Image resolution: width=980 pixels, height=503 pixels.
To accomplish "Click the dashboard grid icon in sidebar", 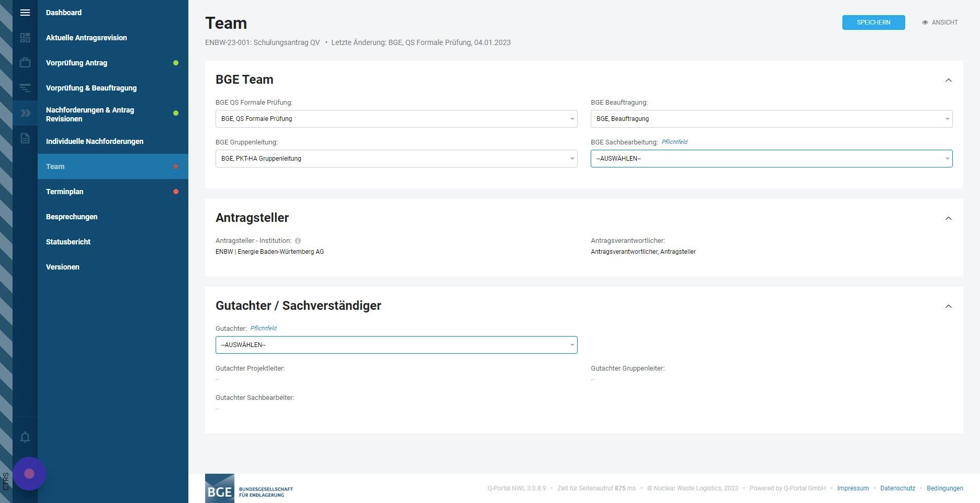I will point(25,38).
